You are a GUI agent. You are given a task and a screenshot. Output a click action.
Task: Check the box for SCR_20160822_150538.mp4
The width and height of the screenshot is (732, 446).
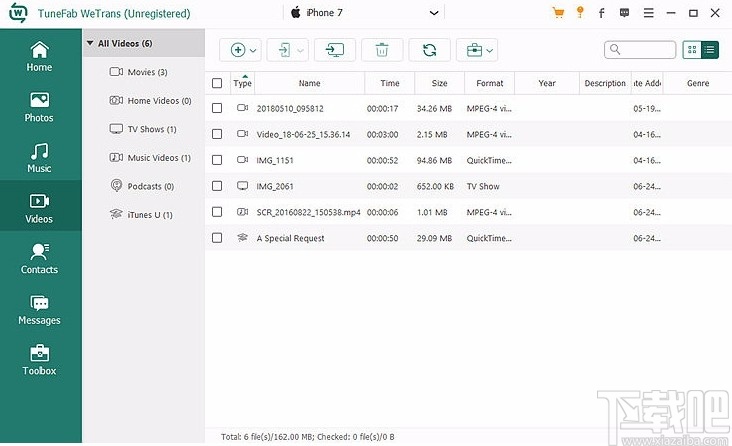coord(217,212)
